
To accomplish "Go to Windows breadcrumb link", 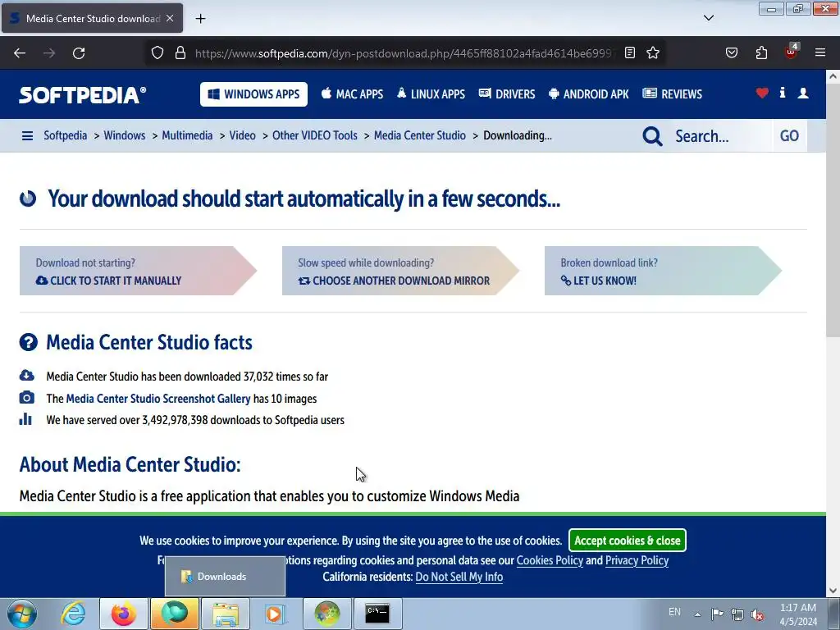I will 125,135.
